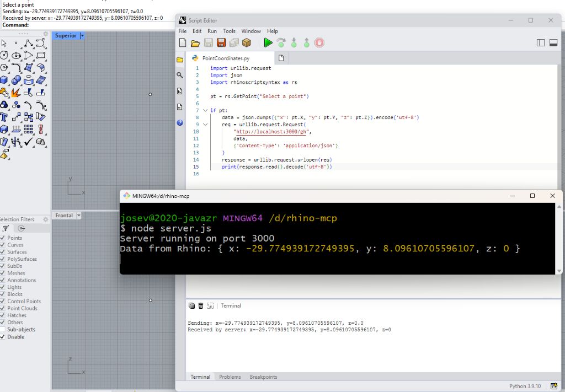This screenshot has height=392, width=565.
Task: Click the new tab document icon
Action: (281, 58)
